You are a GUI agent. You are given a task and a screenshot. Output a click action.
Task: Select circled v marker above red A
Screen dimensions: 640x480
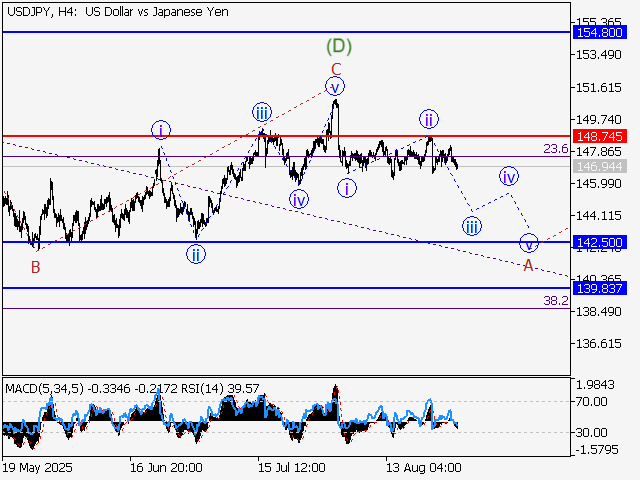tap(529, 243)
